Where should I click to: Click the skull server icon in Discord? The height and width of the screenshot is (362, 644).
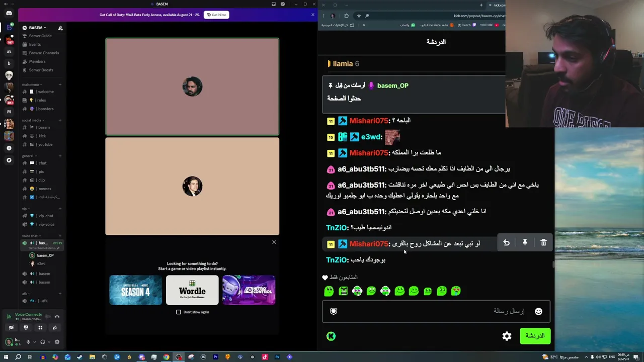(x=9, y=75)
